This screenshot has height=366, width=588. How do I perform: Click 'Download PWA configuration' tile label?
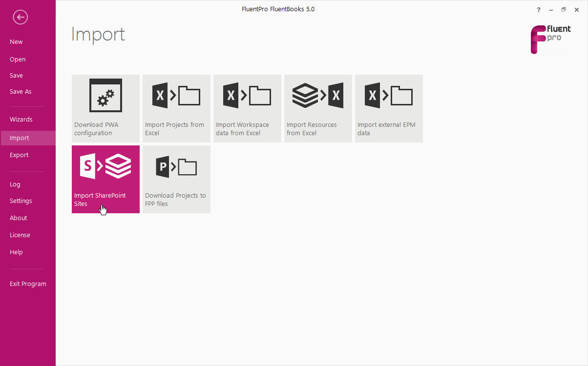(96, 129)
